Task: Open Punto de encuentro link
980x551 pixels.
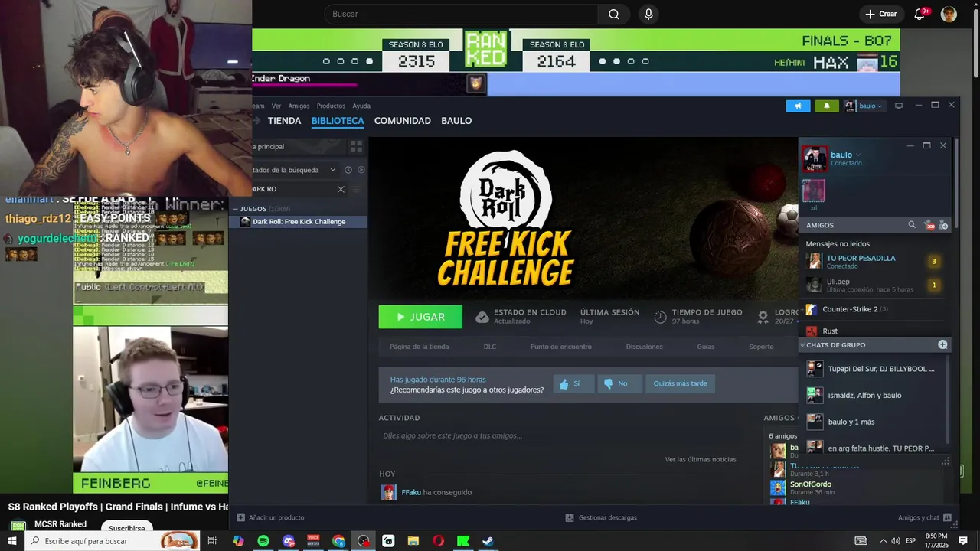Action: pyautogui.click(x=561, y=347)
